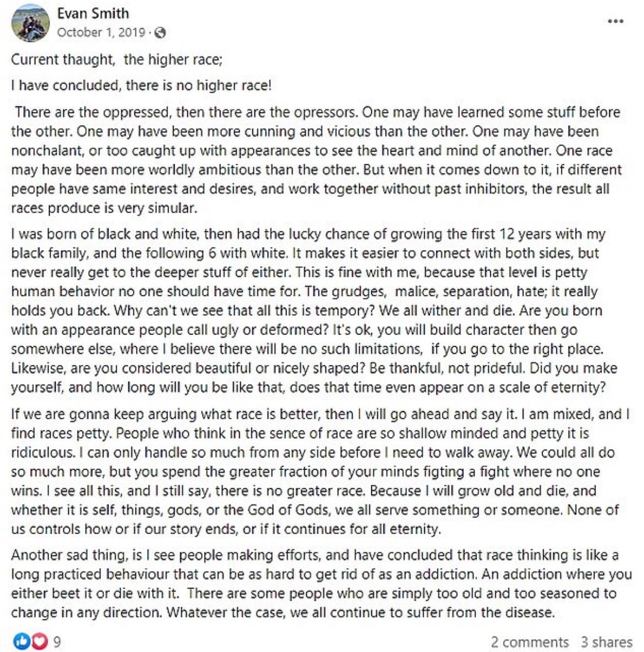Show who reacted via the 9 count
This screenshot has height=652, width=644.
(x=57, y=642)
